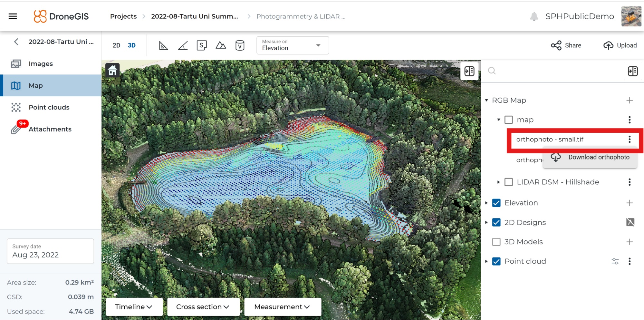The image size is (644, 320).
Task: Open Point cloud display settings sliders
Action: [615, 261]
